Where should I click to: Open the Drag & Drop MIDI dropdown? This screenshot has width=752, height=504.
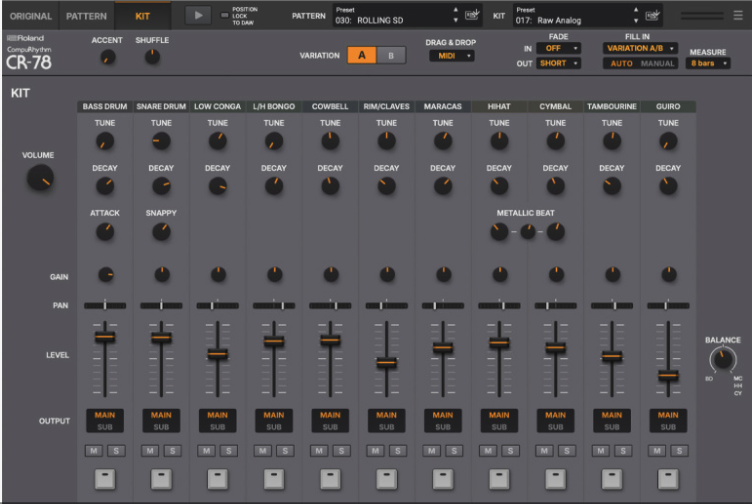pos(452,56)
